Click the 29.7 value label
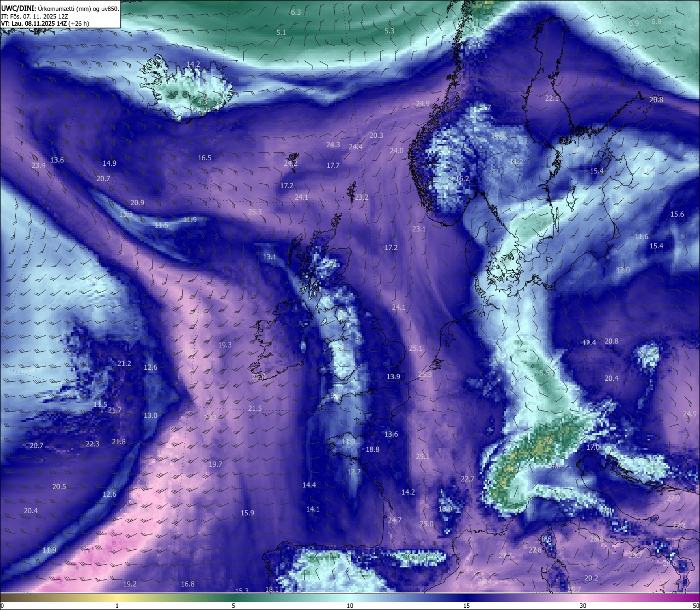The width and height of the screenshot is (700, 610). click(635, 555)
